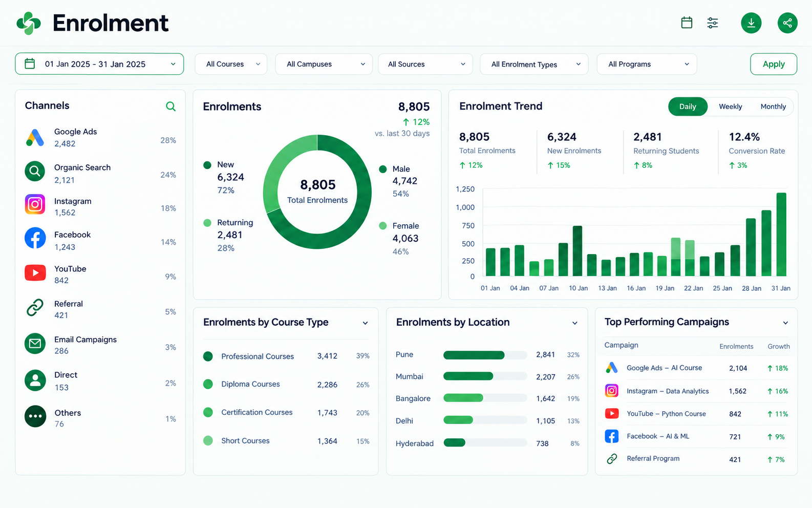Search channels with the magnifier icon
812x508 pixels.
click(x=171, y=106)
